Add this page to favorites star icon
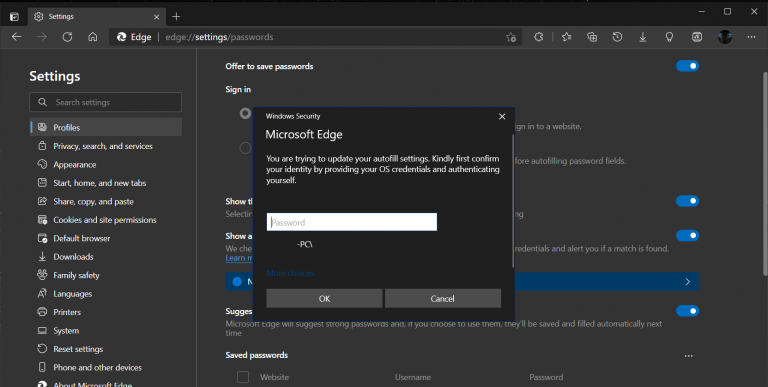This screenshot has height=387, width=768. 511,37
